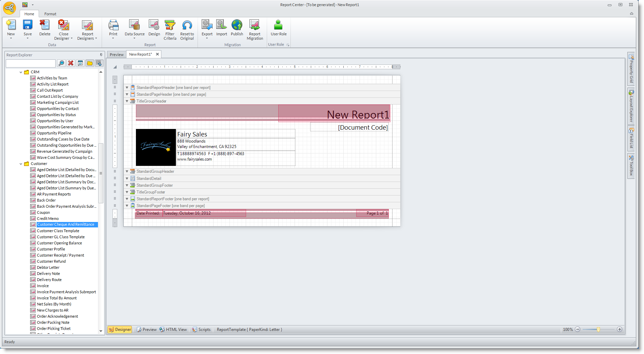Image resolution: width=644 pixels, height=354 pixels.
Task: Collapse the CRM folder in tree
Action: [21, 72]
